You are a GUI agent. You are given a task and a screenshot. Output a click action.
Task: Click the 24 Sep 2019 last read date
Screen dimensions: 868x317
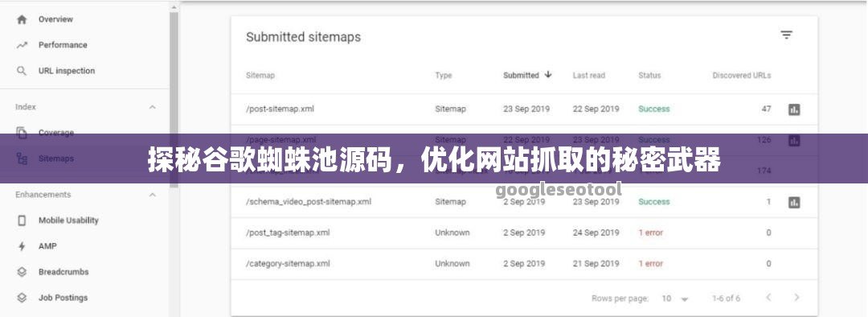[596, 233]
